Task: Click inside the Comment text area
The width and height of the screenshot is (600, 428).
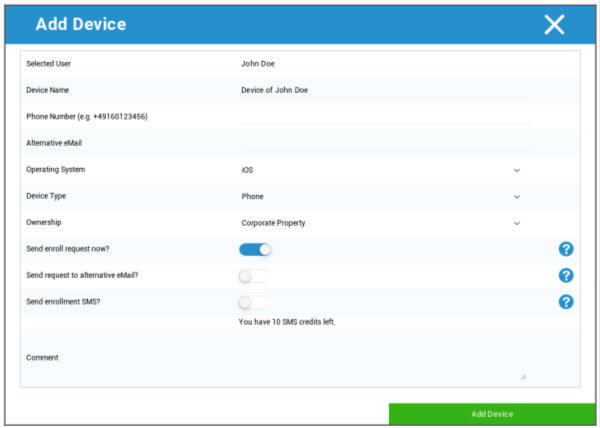Action: click(380, 360)
